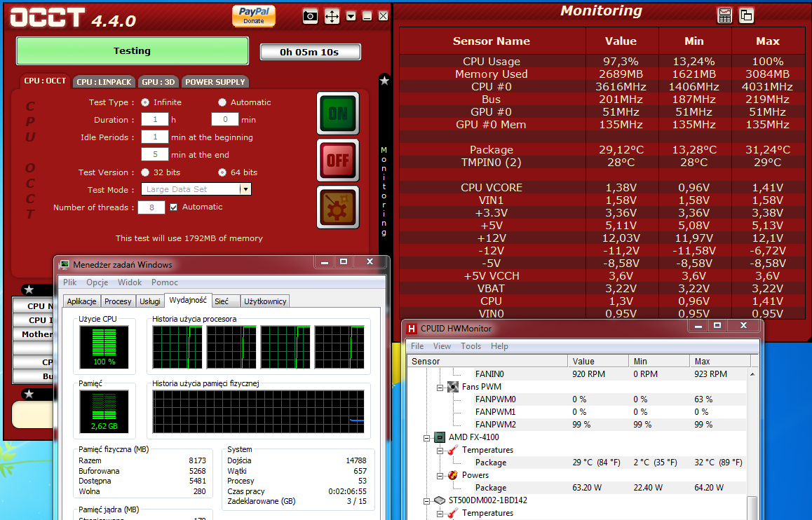Collapse the Fans PWM node

pos(440,388)
